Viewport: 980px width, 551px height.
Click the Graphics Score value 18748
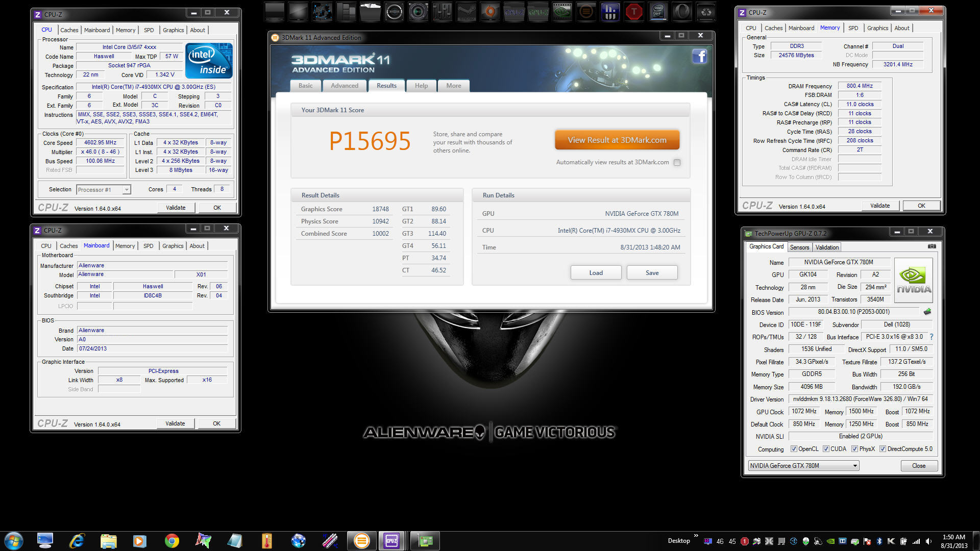click(380, 209)
